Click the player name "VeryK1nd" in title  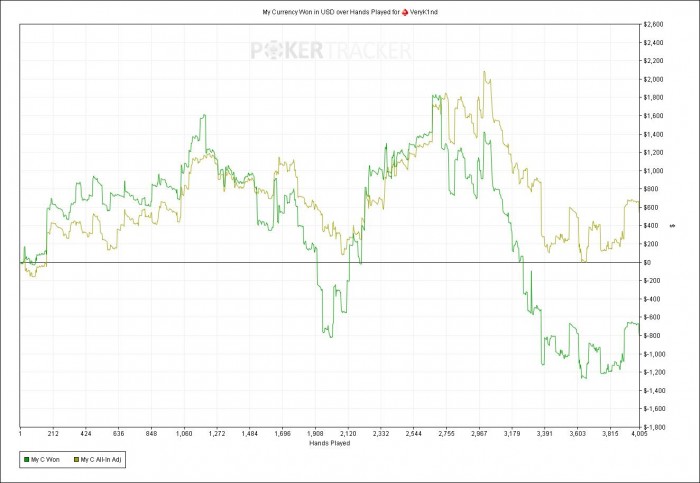pyautogui.click(x=423, y=12)
